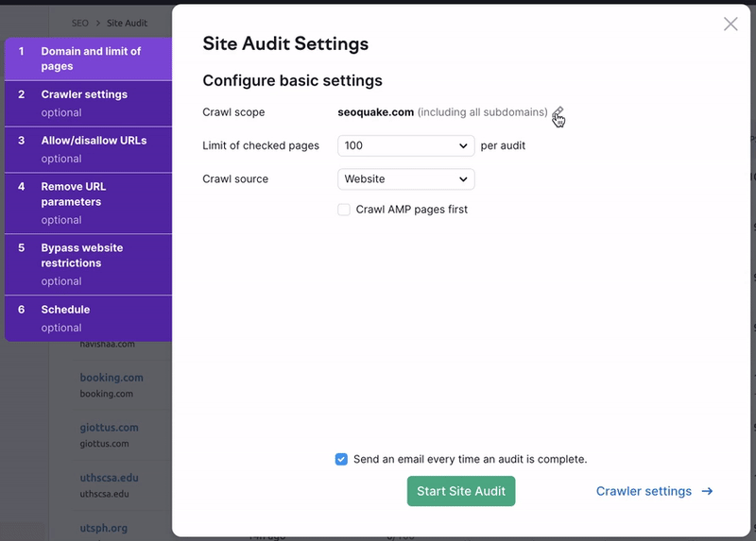
Task: Go to Crawler settings step in sidebar
Action: (88, 104)
